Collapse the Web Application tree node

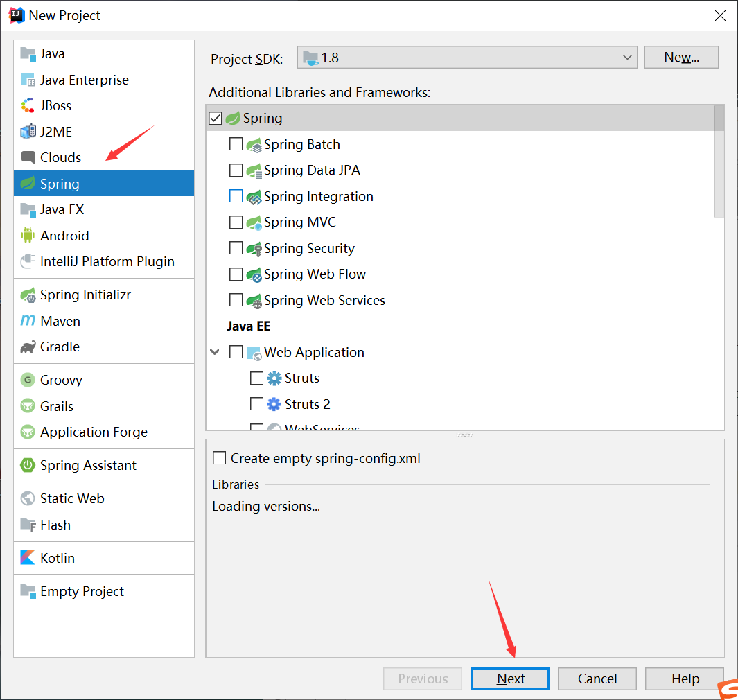(x=215, y=352)
